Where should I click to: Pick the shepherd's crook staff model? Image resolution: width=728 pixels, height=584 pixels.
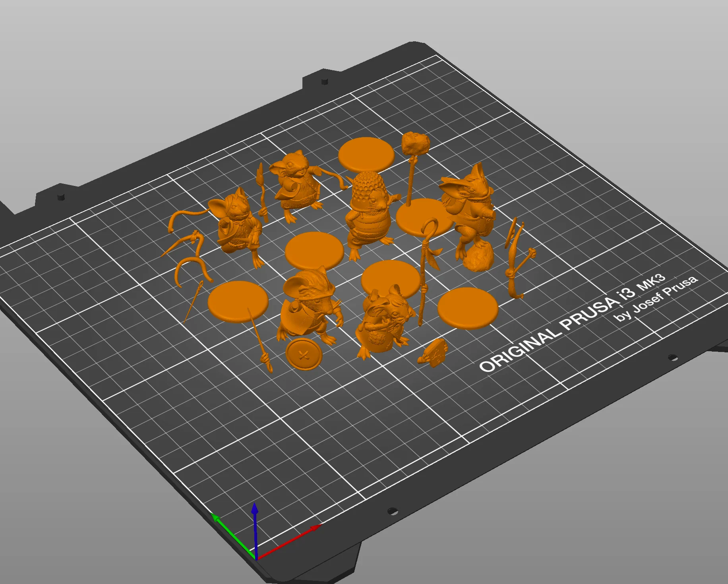(426, 262)
